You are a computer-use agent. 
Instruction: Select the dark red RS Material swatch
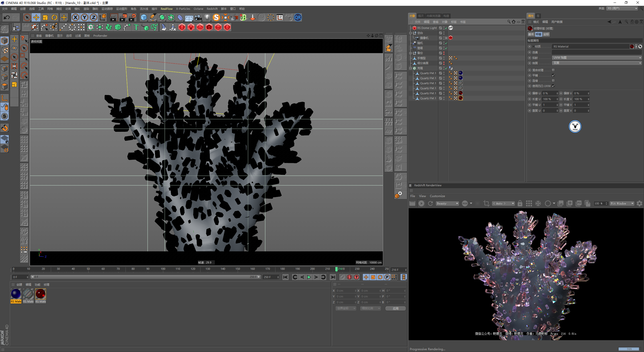tap(41, 294)
